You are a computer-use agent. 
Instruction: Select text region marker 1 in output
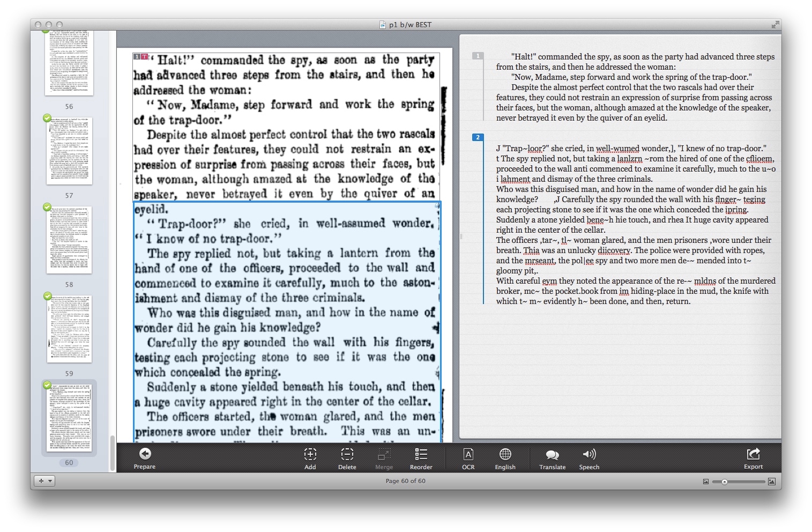478,56
